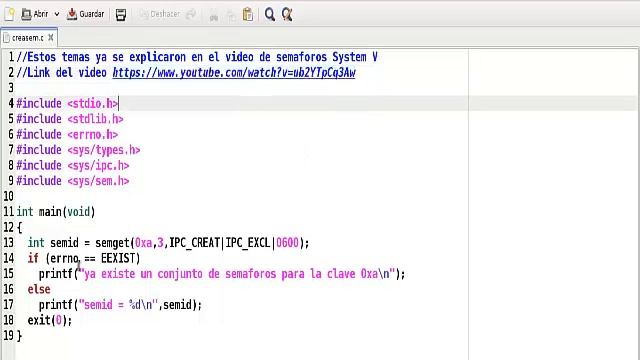Image resolution: width=640 pixels, height=360 pixels.
Task: Click the 0600 permission value in line 13
Action: [x=287, y=243]
